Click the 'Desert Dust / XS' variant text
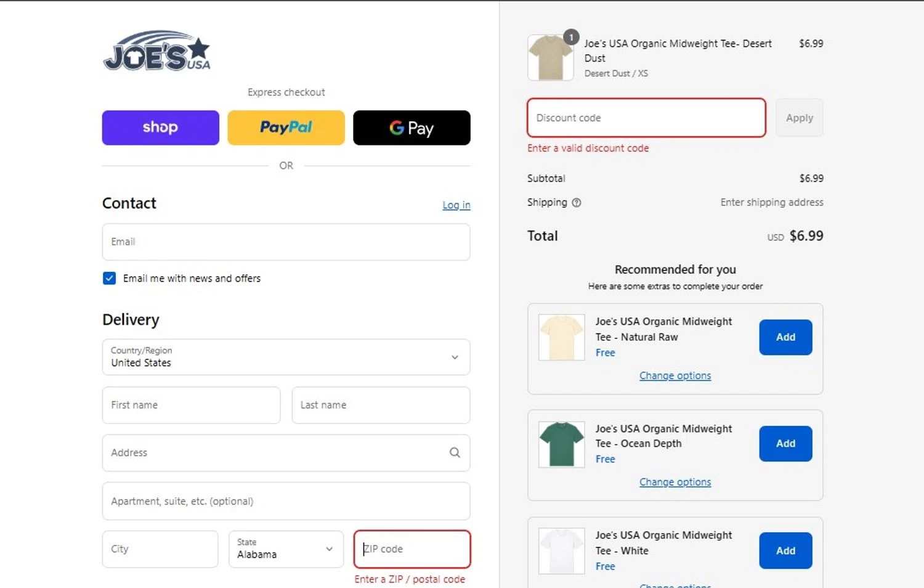Screen dimensions: 924x588 [x=616, y=73]
